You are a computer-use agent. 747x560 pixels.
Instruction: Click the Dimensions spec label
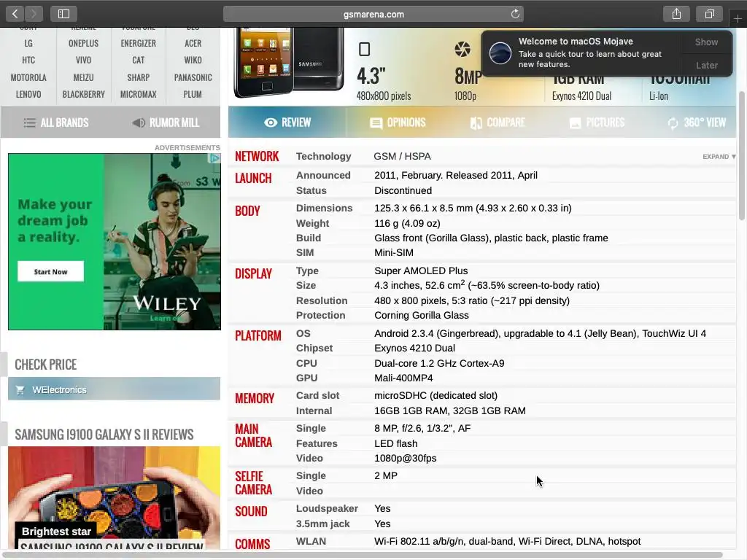point(325,208)
